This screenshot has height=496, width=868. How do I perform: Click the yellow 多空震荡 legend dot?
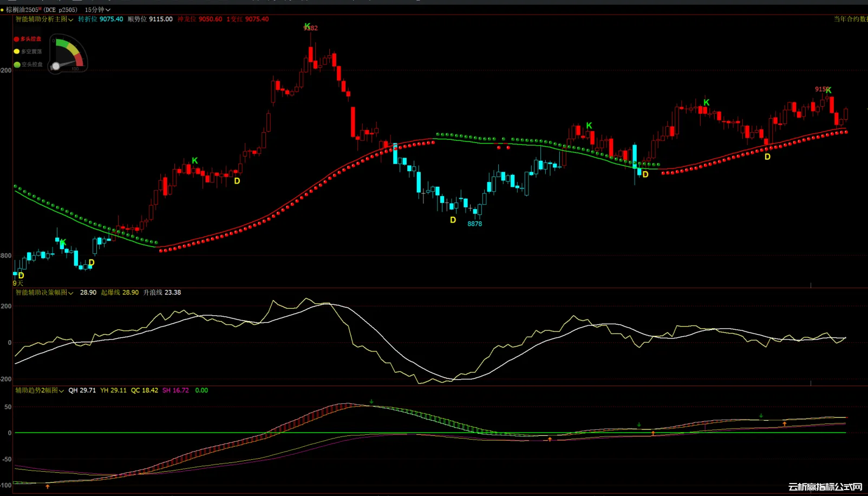(16, 51)
